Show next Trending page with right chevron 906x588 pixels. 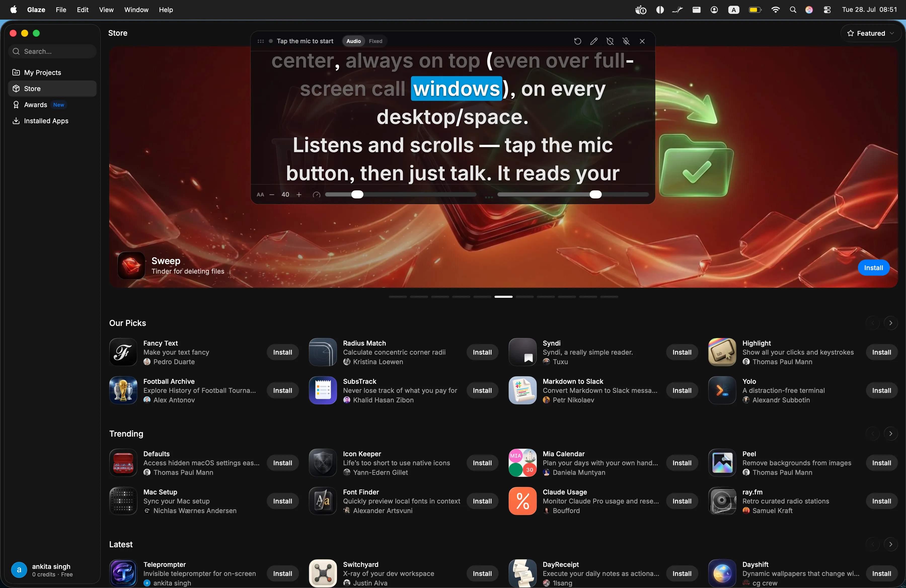pos(890,434)
